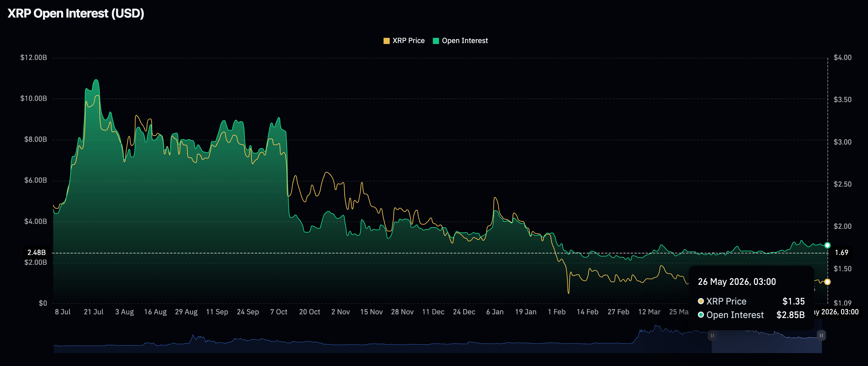Click the $2.85B value in the tooltip
Screen dimensions: 868x366
(790, 315)
